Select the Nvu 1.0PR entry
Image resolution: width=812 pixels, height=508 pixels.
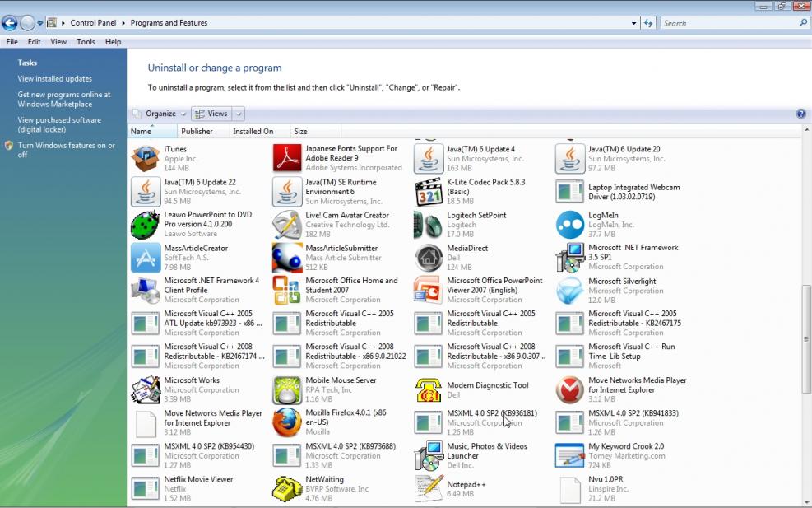point(620,489)
